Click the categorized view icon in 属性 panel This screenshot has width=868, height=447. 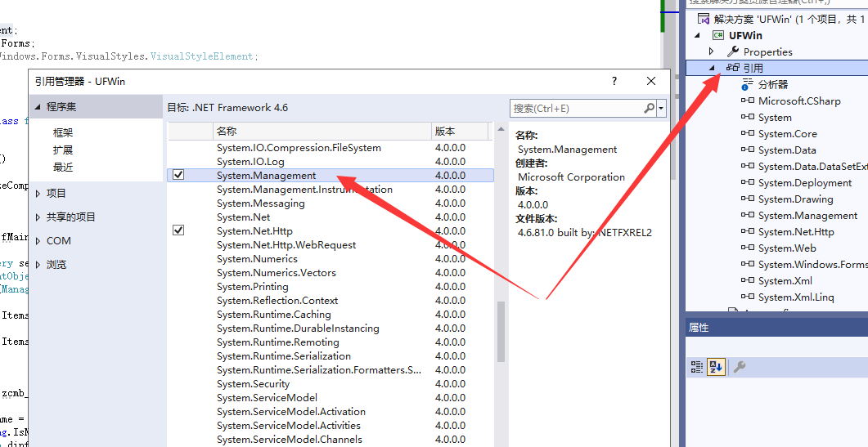click(x=696, y=367)
